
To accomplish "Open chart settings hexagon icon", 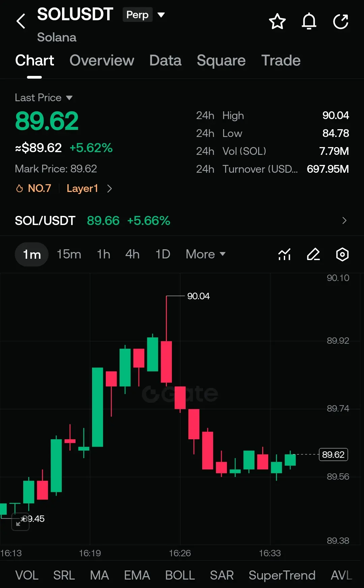I will [x=342, y=254].
